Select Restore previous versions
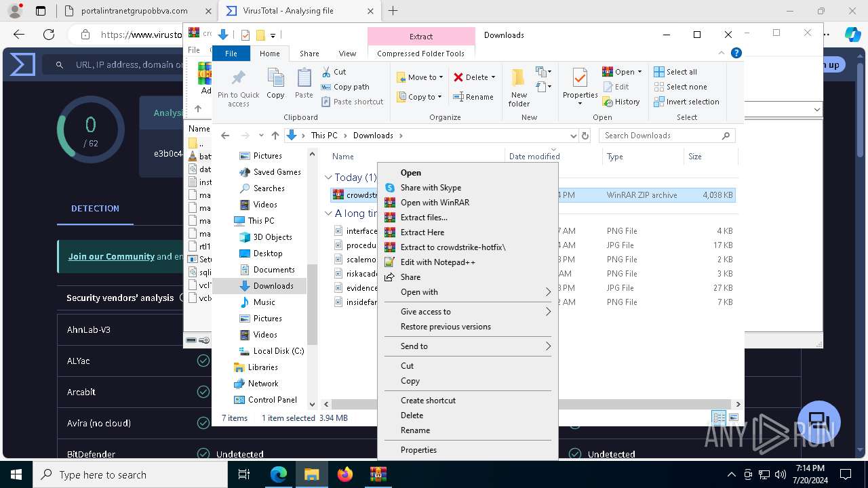This screenshot has height=488, width=868. tap(446, 327)
